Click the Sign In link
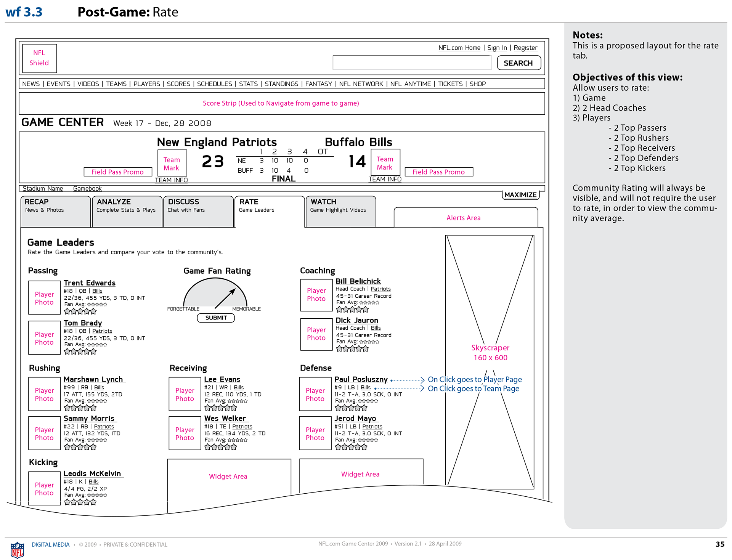The height and width of the screenshot is (560, 732). (497, 48)
